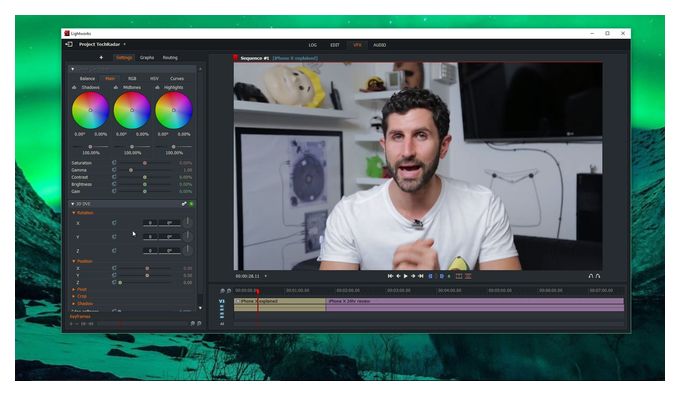The height and width of the screenshot is (396, 680).
Task: Open the Routing tab in effects panel
Action: 170,58
